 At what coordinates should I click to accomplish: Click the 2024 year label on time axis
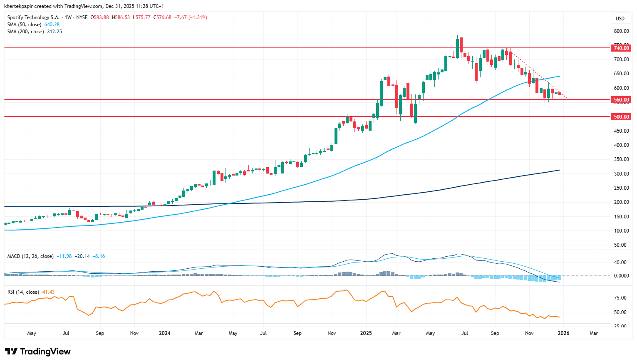(x=165, y=333)
